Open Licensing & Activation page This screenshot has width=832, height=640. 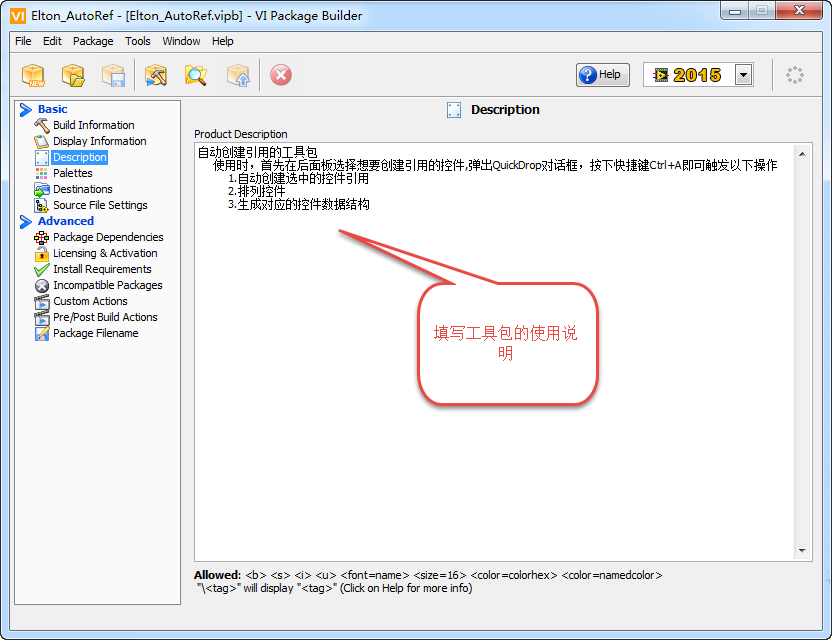click(105, 253)
